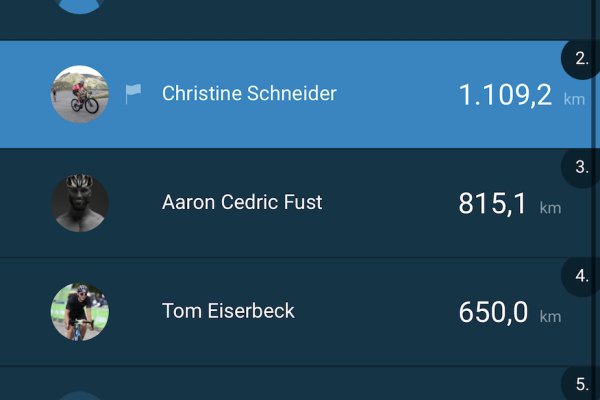Click the empty fifth-place row at the bottom
The width and height of the screenshot is (600, 400).
tap(300, 384)
